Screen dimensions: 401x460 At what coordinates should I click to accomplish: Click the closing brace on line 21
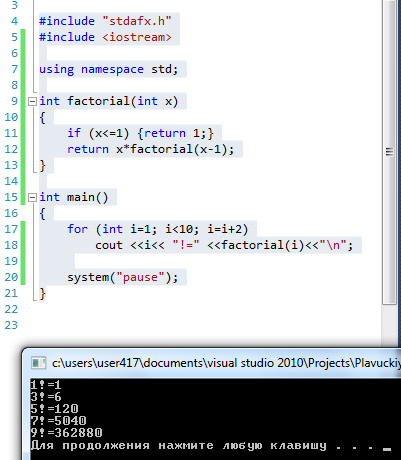click(x=42, y=293)
